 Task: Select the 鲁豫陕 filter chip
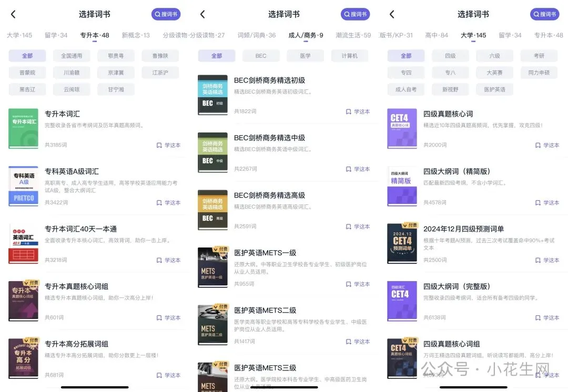point(160,56)
